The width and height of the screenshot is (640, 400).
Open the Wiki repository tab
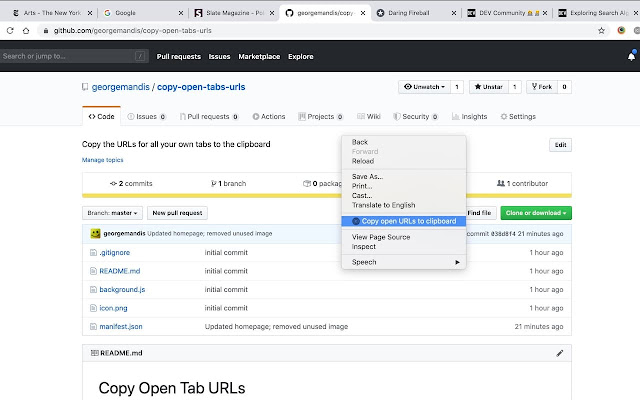(369, 117)
